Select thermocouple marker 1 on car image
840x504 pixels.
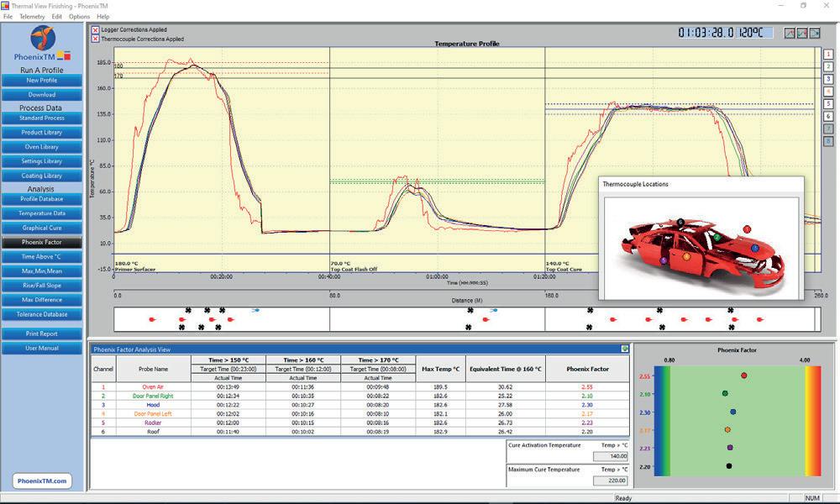coord(747,229)
